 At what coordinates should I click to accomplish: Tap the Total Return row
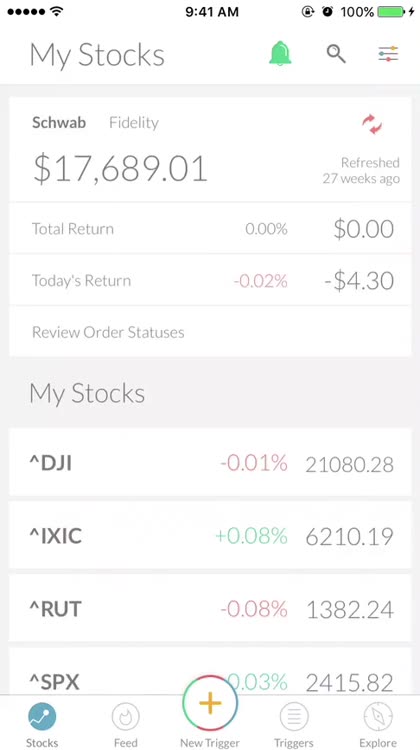pos(210,228)
